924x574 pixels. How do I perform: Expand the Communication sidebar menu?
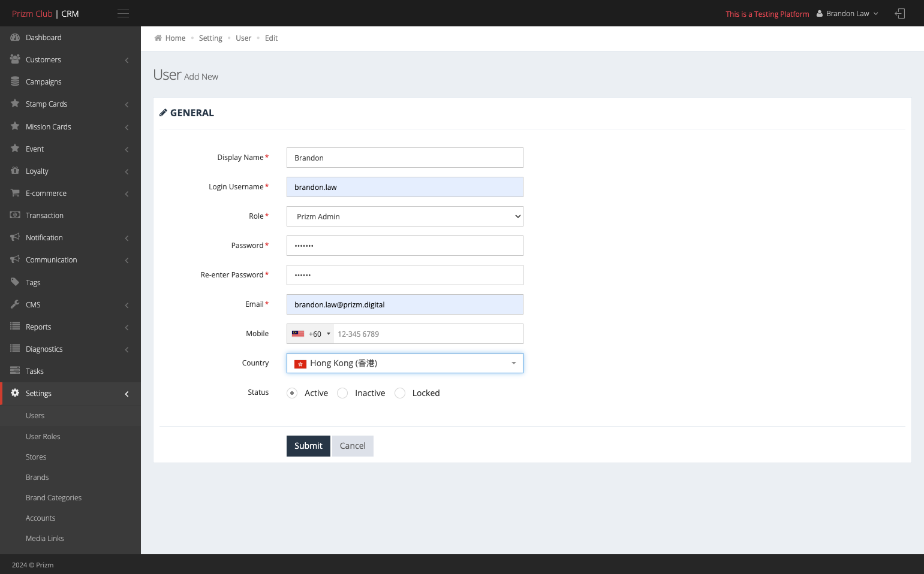click(70, 259)
